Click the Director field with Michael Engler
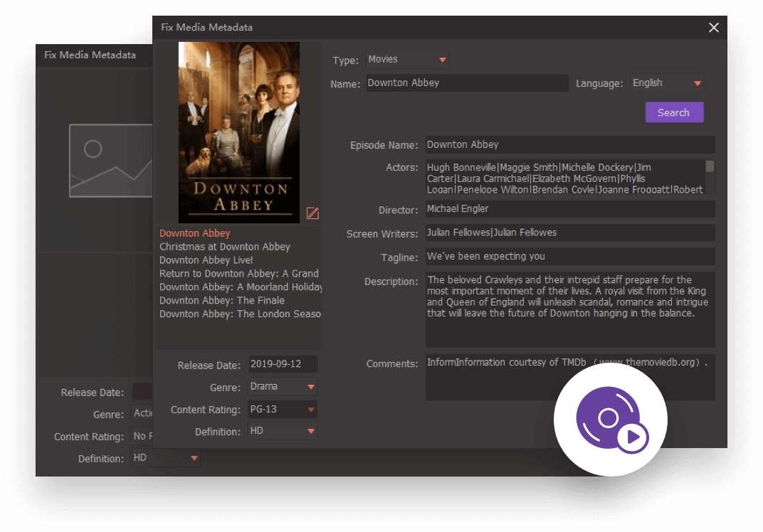 tap(570, 209)
